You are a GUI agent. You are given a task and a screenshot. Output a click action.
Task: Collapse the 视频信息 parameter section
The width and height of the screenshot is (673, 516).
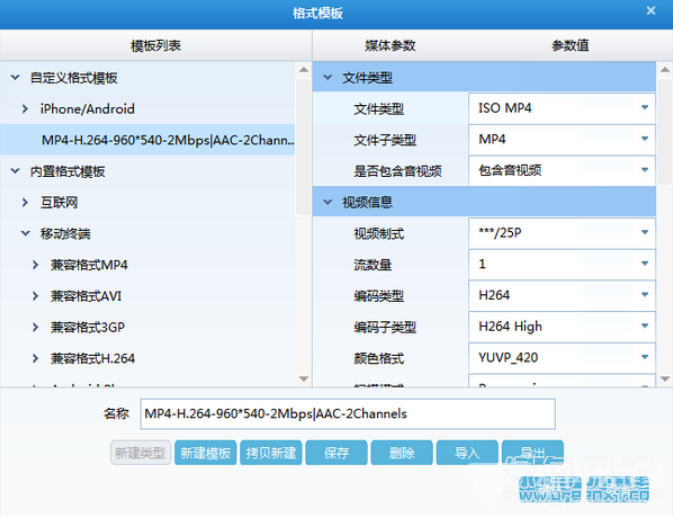[x=329, y=202]
